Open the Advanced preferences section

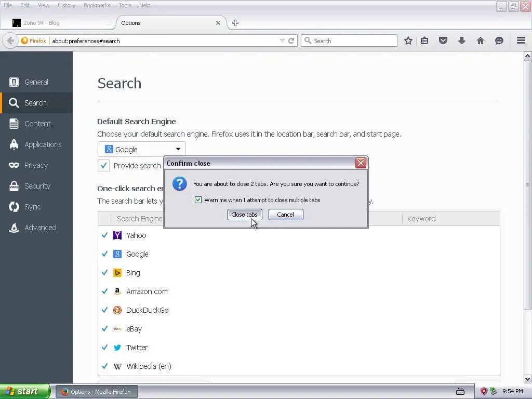pos(36,228)
